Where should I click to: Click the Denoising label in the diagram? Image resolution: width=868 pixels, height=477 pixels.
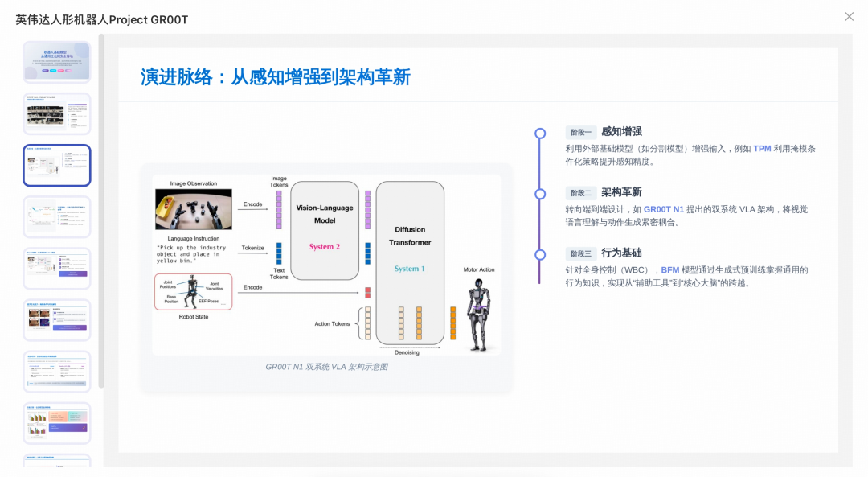click(407, 352)
